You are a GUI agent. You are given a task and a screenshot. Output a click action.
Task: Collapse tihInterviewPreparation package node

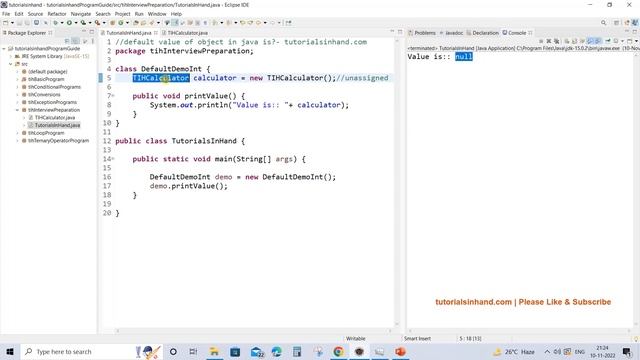[x=18, y=110]
